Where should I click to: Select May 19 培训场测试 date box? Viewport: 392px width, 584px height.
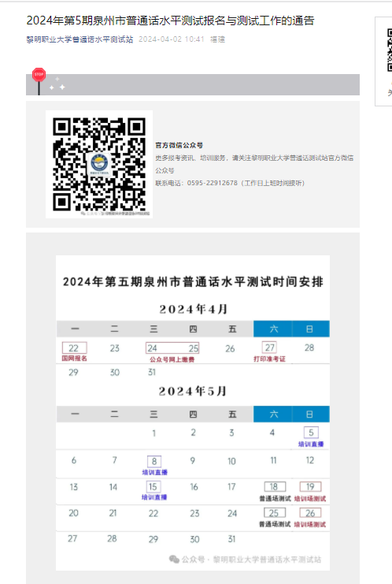(x=310, y=486)
